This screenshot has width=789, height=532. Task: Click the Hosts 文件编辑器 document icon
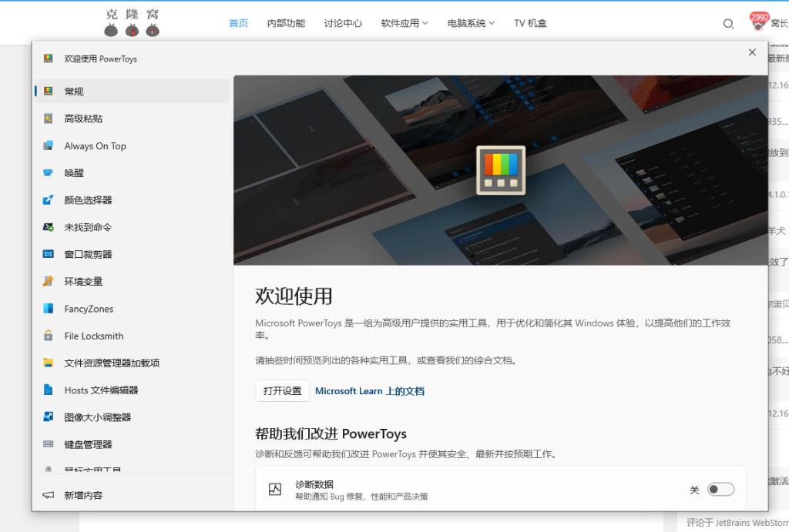coord(49,390)
